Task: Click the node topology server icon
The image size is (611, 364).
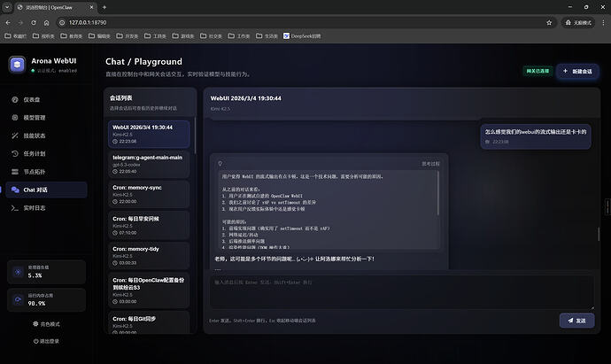Action: coord(15,172)
